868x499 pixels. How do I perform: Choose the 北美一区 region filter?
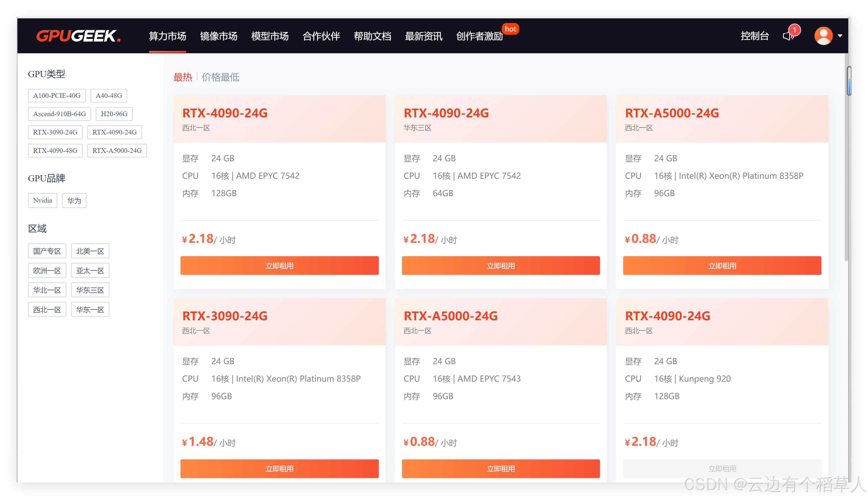tap(90, 251)
